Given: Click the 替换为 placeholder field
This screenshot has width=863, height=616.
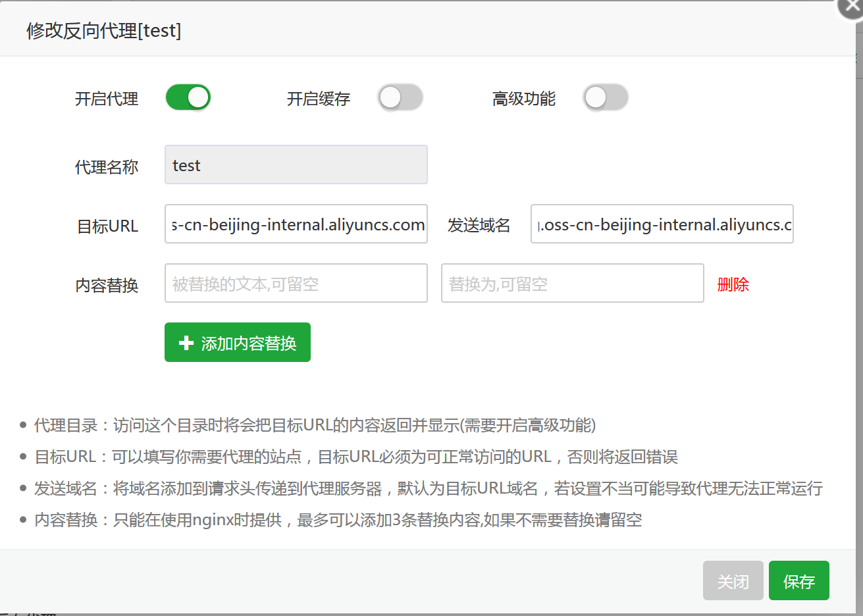Looking at the screenshot, I should tap(573, 283).
